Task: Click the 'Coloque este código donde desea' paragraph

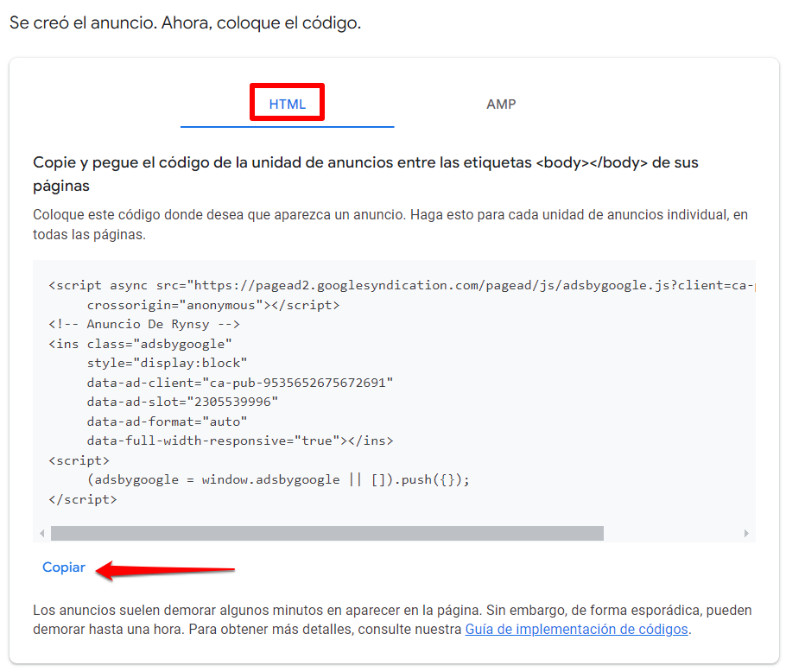Action: (390, 225)
